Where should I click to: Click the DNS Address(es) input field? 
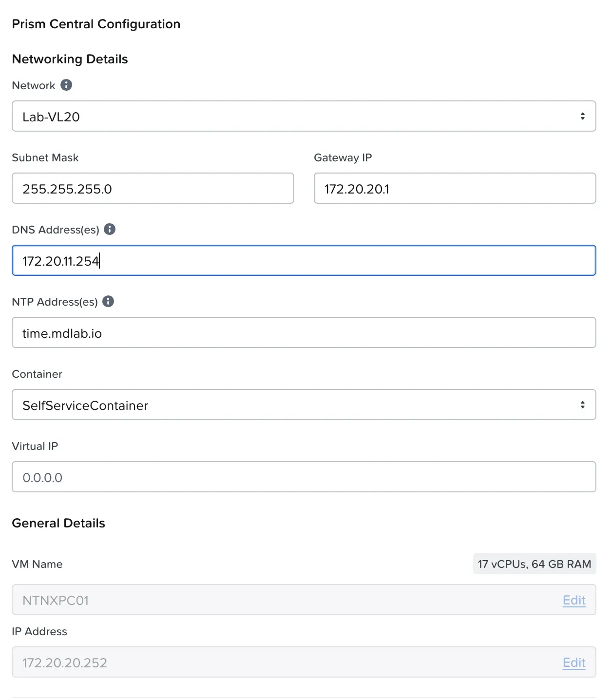pos(304,260)
